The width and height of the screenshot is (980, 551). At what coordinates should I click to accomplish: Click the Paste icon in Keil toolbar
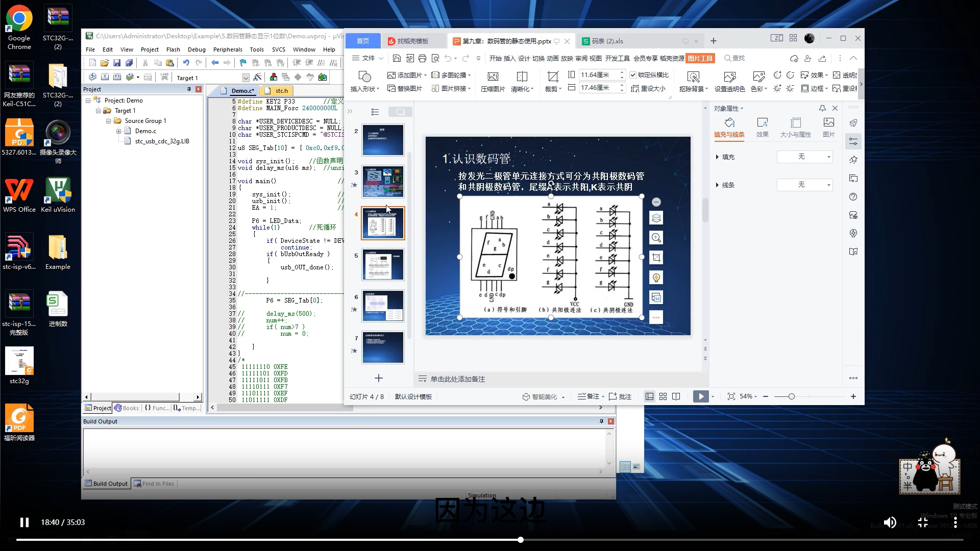tap(170, 63)
